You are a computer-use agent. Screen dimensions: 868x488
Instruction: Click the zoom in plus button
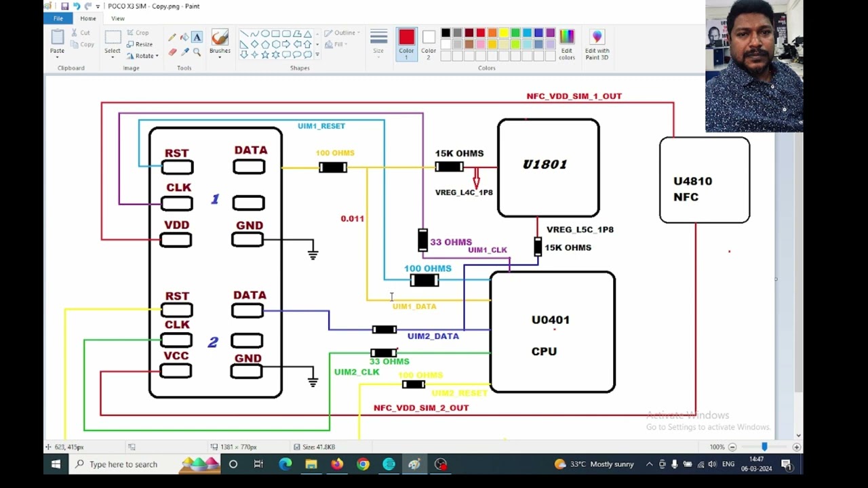coord(796,447)
